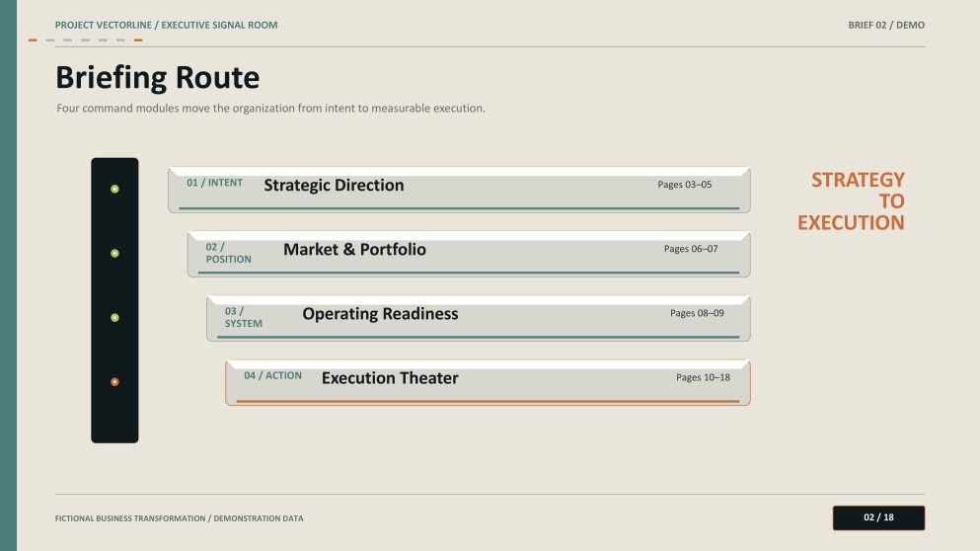Click the 'FICTIONAL BUSINESS TRANSFORMATION / DEMONSTRATION DATA' footer
The width and height of the screenshot is (980, 551).
pos(180,518)
